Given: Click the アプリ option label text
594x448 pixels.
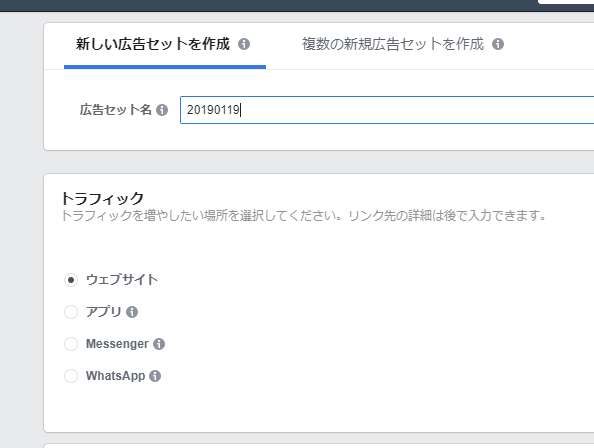Looking at the screenshot, I should (104, 312).
